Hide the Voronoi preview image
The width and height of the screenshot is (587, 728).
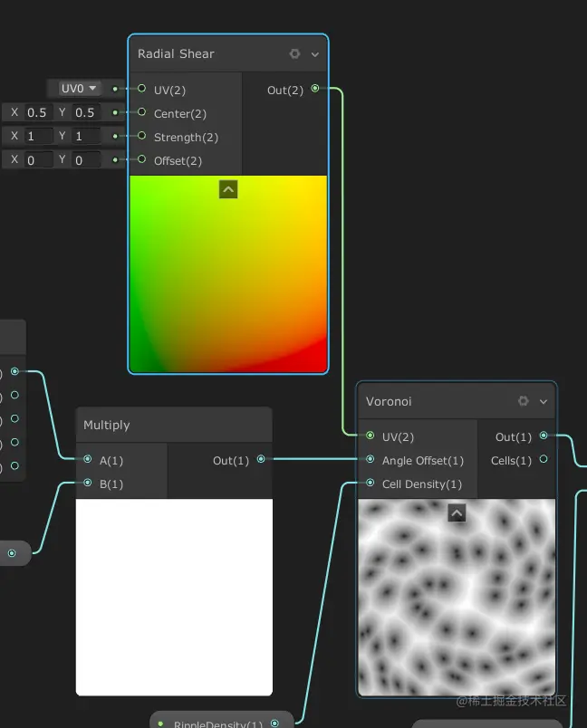[x=457, y=513]
